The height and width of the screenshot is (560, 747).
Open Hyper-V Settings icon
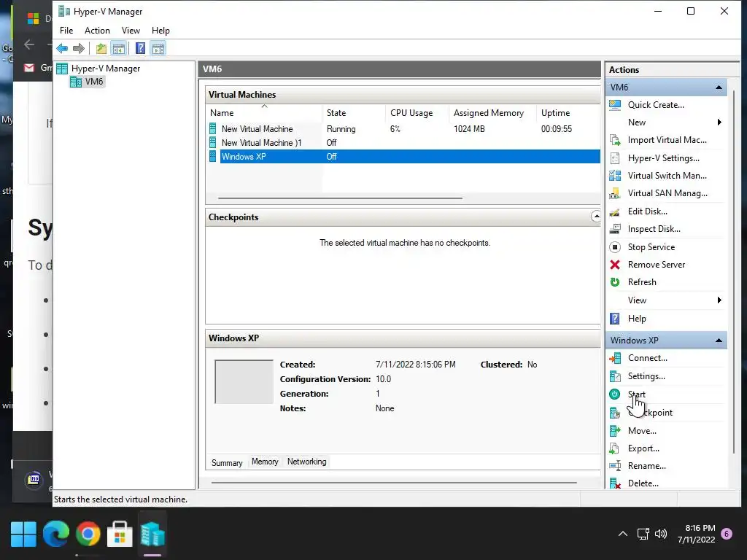(615, 158)
